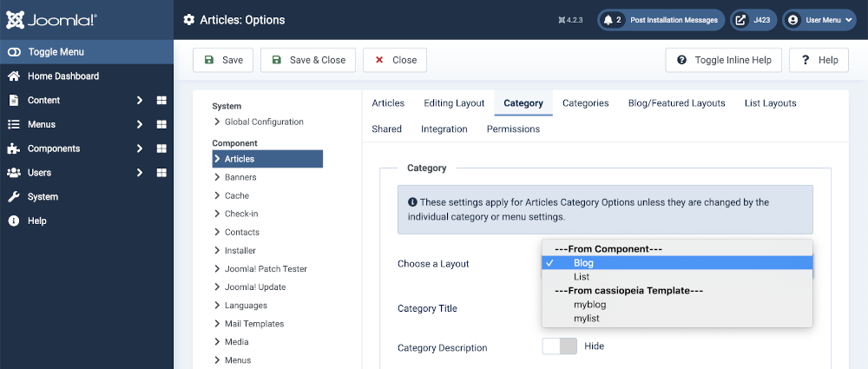Choose mylist layout option
Image resolution: width=868 pixels, height=369 pixels.
[x=677, y=318]
